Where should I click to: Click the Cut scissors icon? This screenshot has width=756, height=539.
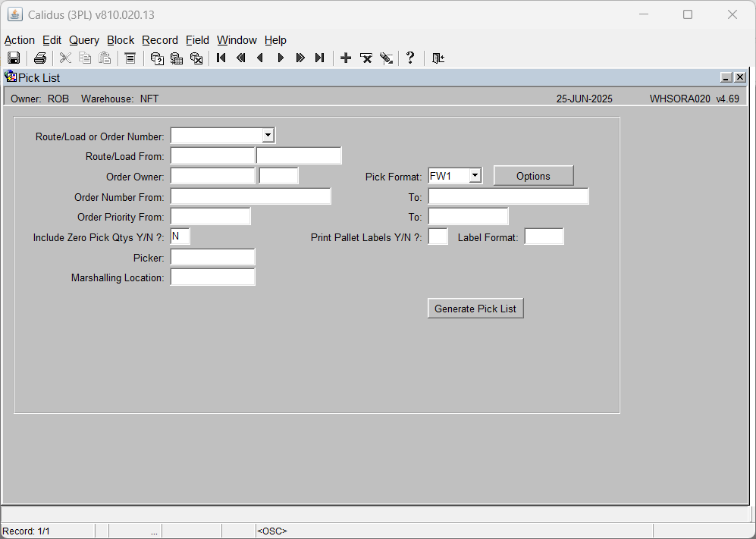click(x=65, y=58)
